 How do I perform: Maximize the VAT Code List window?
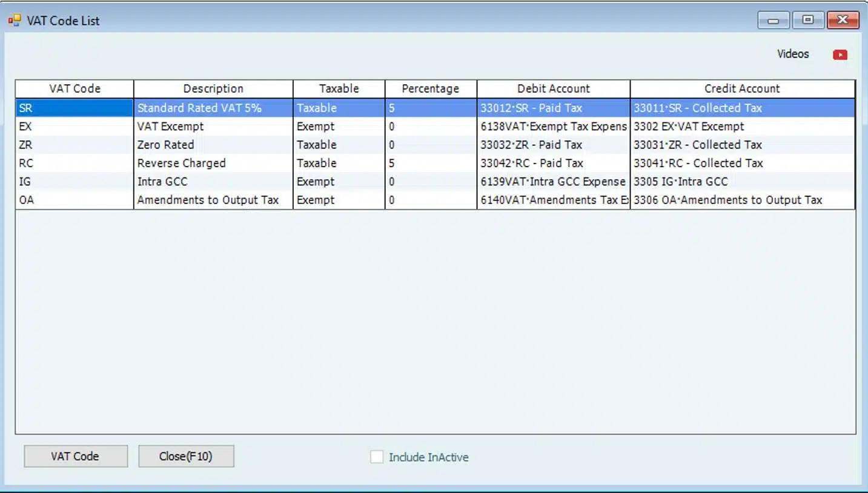coord(808,20)
